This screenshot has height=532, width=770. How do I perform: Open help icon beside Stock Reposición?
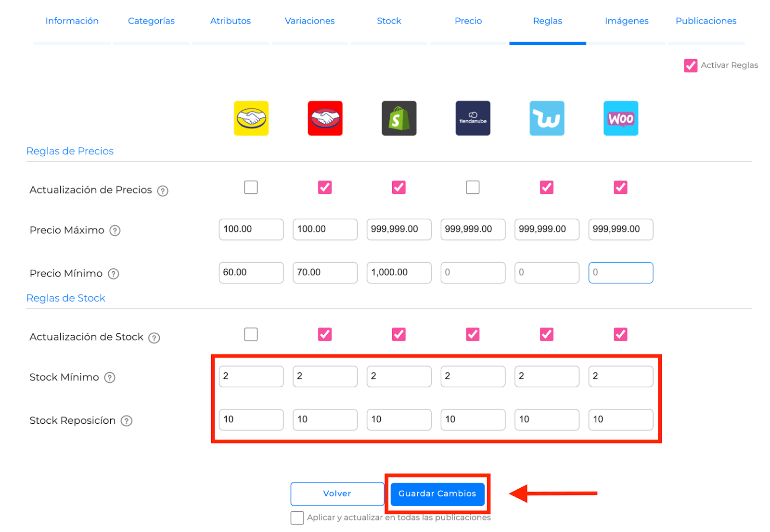[x=127, y=421]
